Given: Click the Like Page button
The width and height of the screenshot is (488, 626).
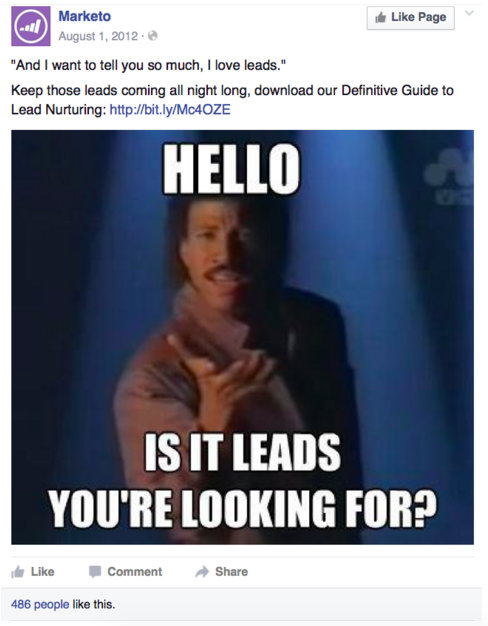Looking at the screenshot, I should click(411, 18).
